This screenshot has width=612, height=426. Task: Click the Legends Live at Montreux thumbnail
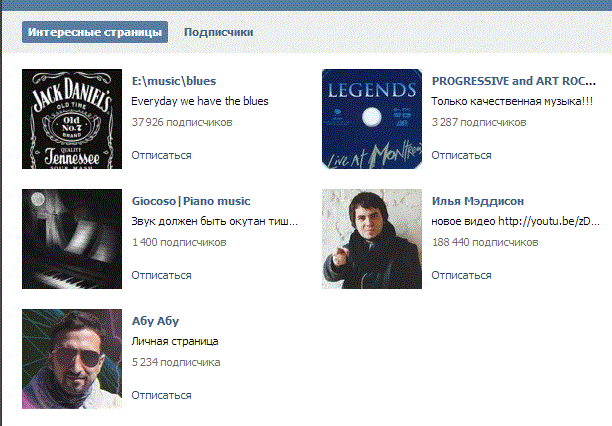[372, 119]
